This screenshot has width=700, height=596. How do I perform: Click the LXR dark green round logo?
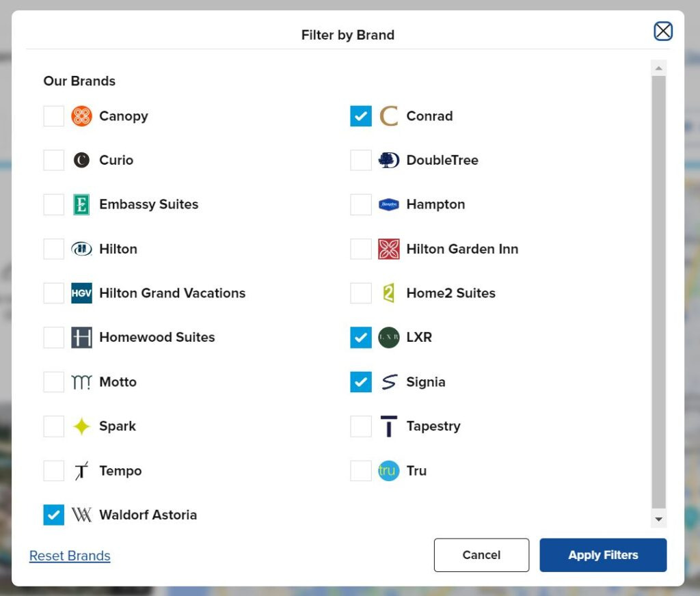pos(389,338)
